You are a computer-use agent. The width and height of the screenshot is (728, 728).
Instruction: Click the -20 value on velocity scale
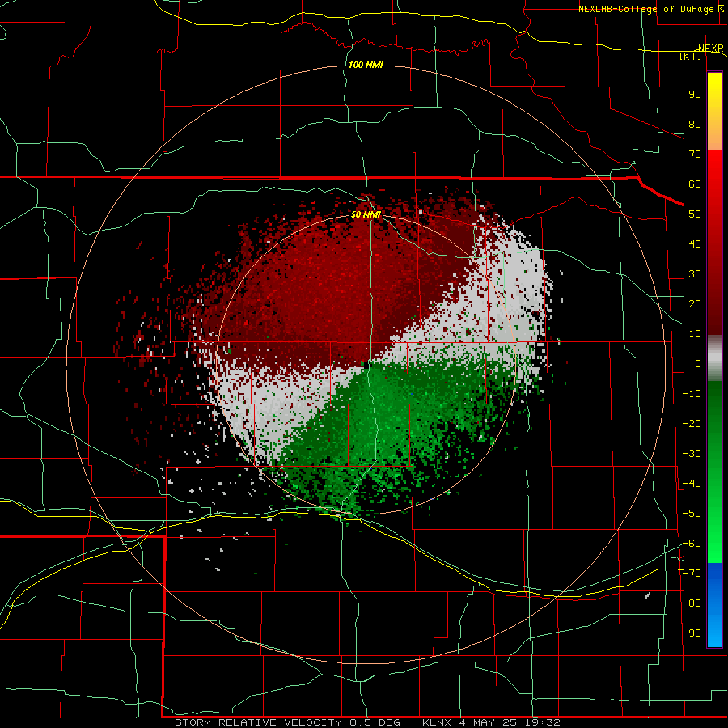click(692, 423)
